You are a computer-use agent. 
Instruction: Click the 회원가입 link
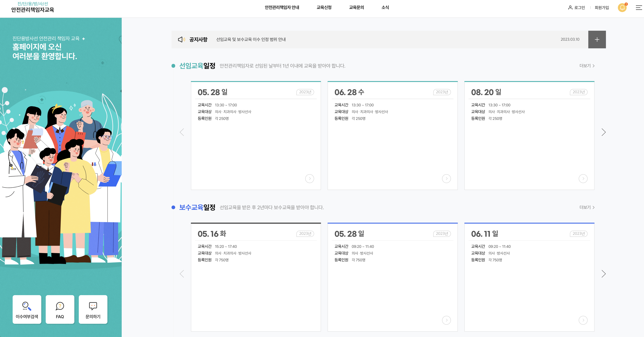pyautogui.click(x=602, y=8)
